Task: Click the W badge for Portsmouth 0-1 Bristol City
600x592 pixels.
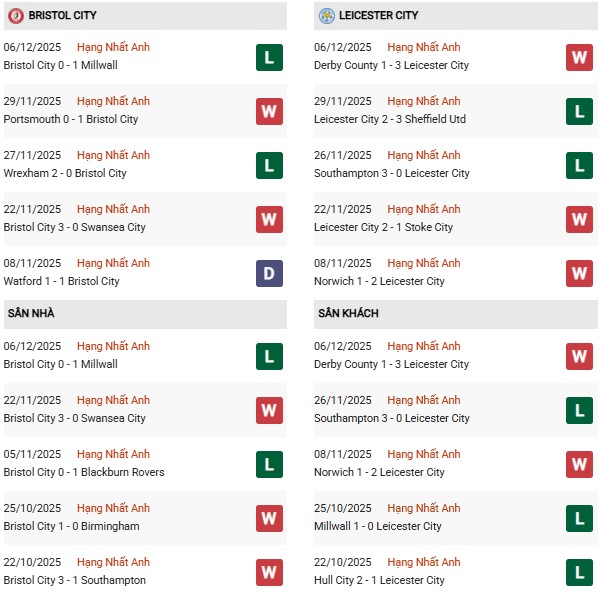Action: coord(269,111)
